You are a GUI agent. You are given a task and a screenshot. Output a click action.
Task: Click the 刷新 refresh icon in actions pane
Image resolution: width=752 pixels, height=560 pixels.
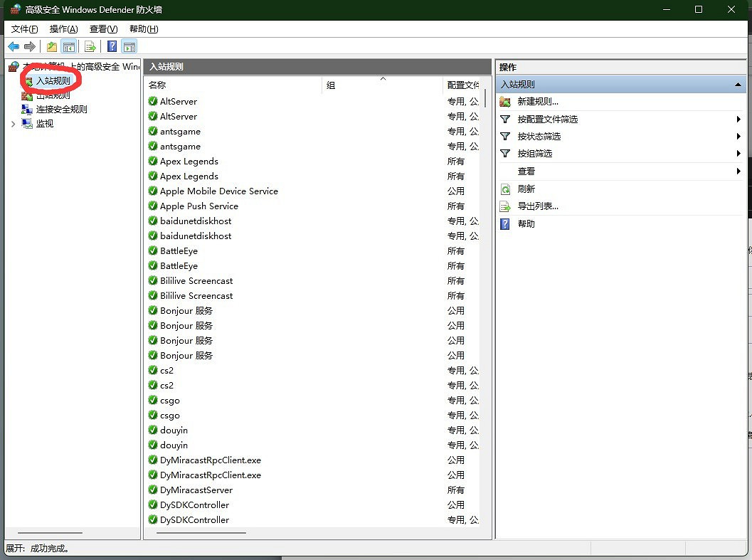tap(505, 189)
